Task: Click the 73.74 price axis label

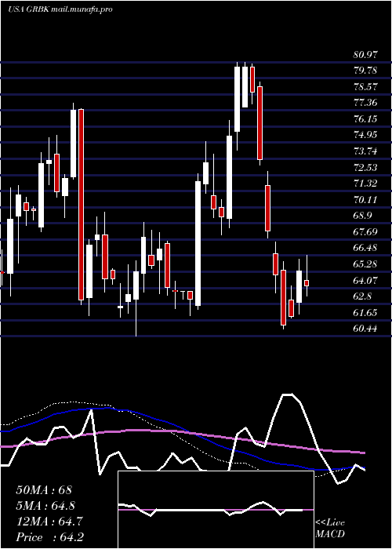Action: 365,151
